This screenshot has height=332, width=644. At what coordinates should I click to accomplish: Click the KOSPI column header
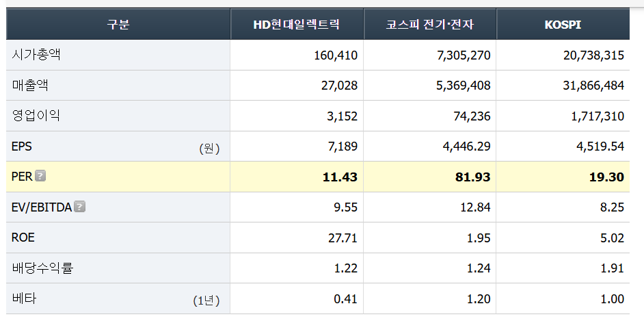click(x=563, y=24)
